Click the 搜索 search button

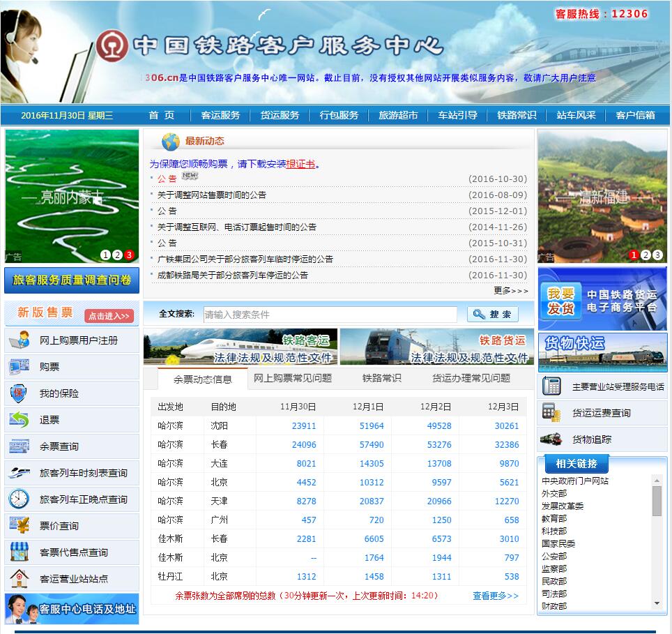pos(492,315)
